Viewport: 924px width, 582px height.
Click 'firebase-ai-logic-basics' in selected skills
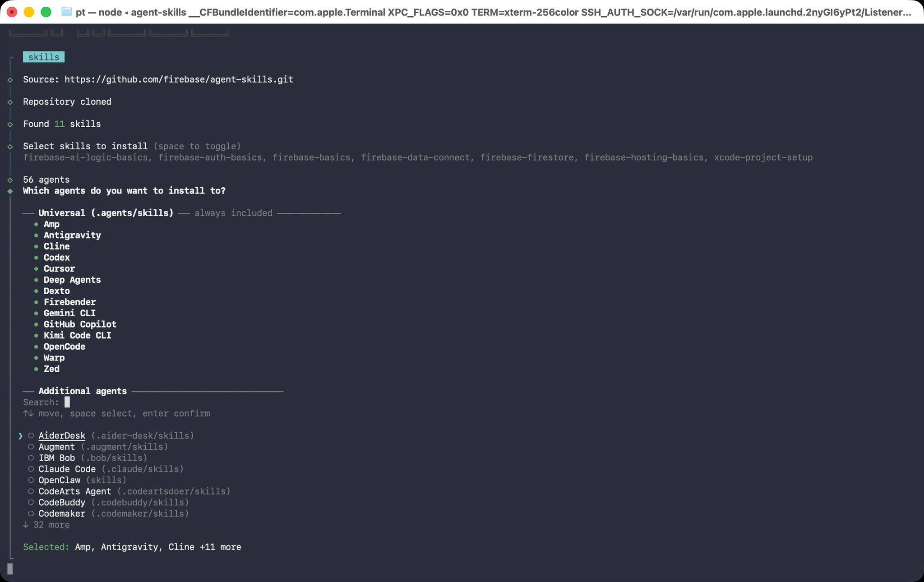[x=85, y=157]
